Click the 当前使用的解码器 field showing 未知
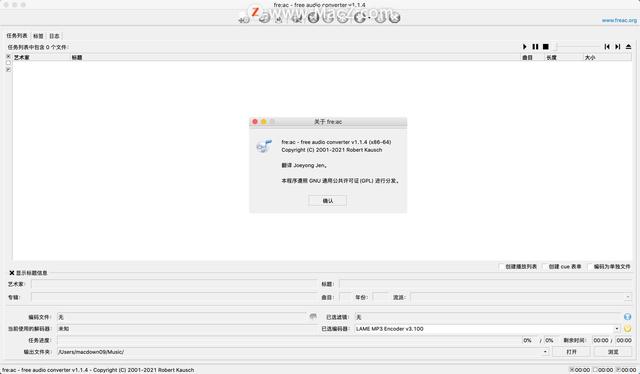 click(x=187, y=328)
